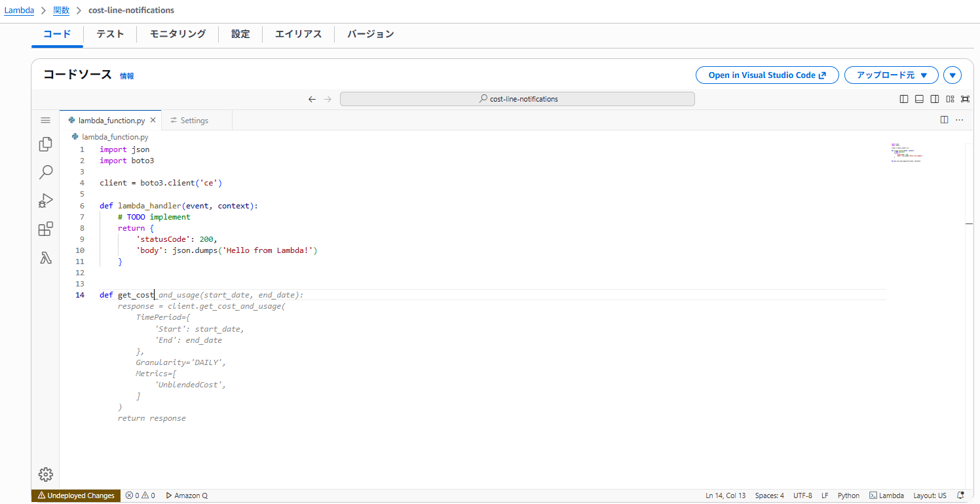Click errors and warnings count in status bar
Viewport: 980px width, 504px height.
click(x=140, y=495)
